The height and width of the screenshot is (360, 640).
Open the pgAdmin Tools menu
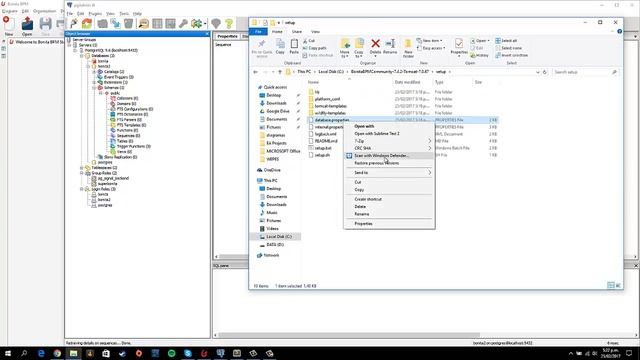[x=124, y=13]
